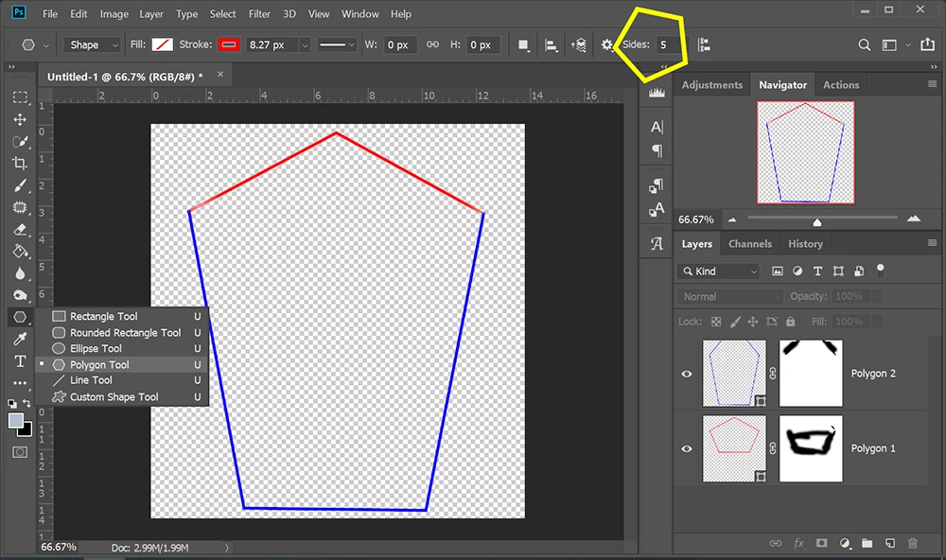Image resolution: width=946 pixels, height=560 pixels.
Task: Open the Edit Toolbar three-dots button
Action: click(20, 382)
